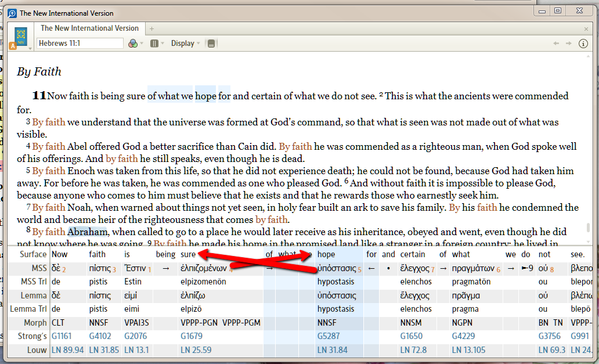This screenshot has width=599, height=364.
Task: Open Louw-Nida link LN 31.85
Action: click(x=104, y=350)
